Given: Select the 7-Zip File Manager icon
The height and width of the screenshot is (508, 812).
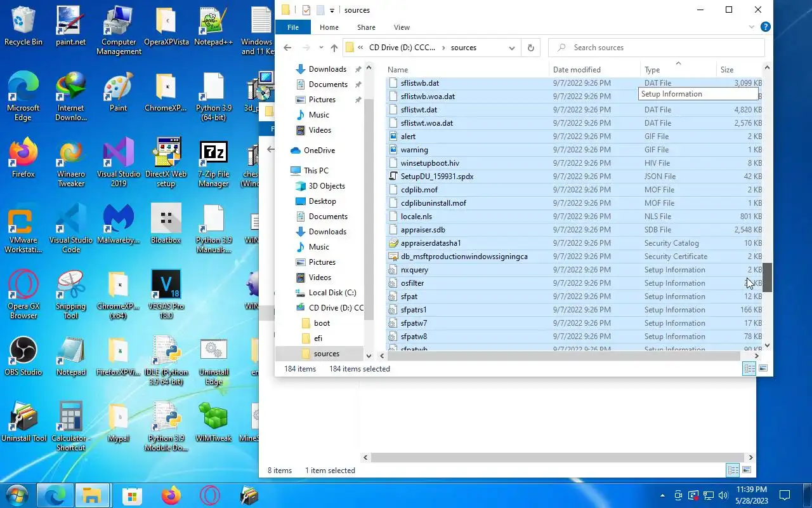Looking at the screenshot, I should [213, 163].
